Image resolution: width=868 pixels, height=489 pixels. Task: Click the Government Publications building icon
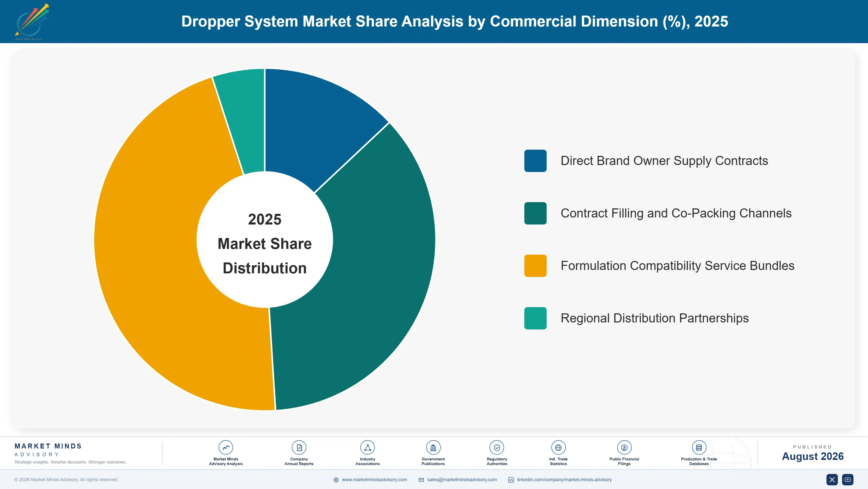tap(433, 447)
